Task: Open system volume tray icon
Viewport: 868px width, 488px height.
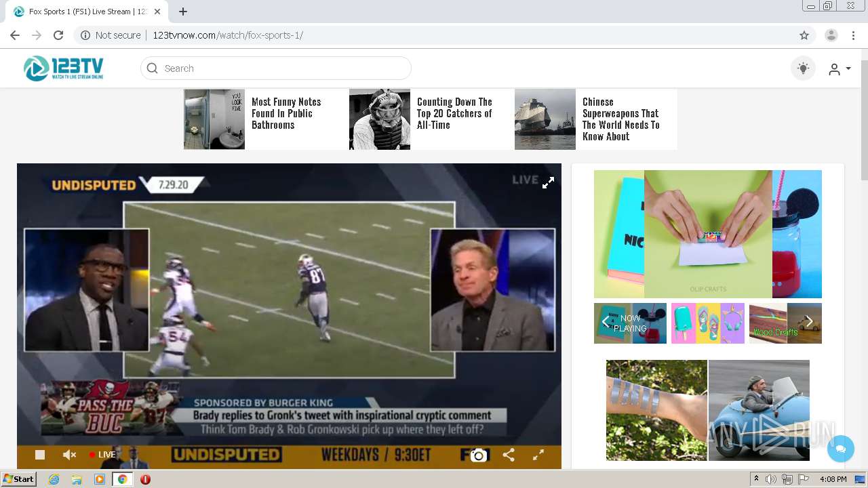Action: click(x=771, y=479)
